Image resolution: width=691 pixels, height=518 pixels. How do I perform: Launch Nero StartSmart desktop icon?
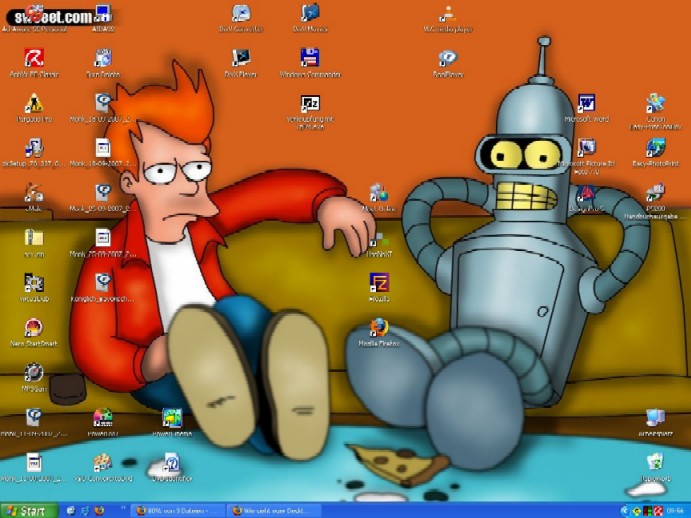34,332
